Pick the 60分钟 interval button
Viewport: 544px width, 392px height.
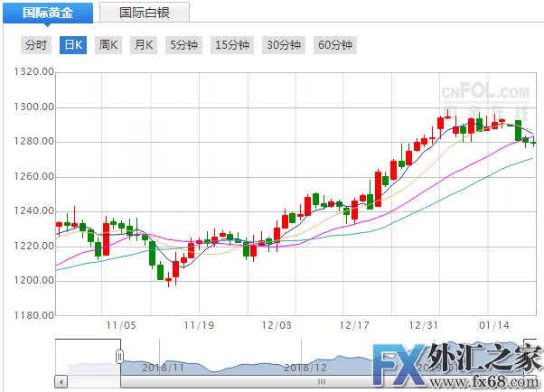point(335,45)
